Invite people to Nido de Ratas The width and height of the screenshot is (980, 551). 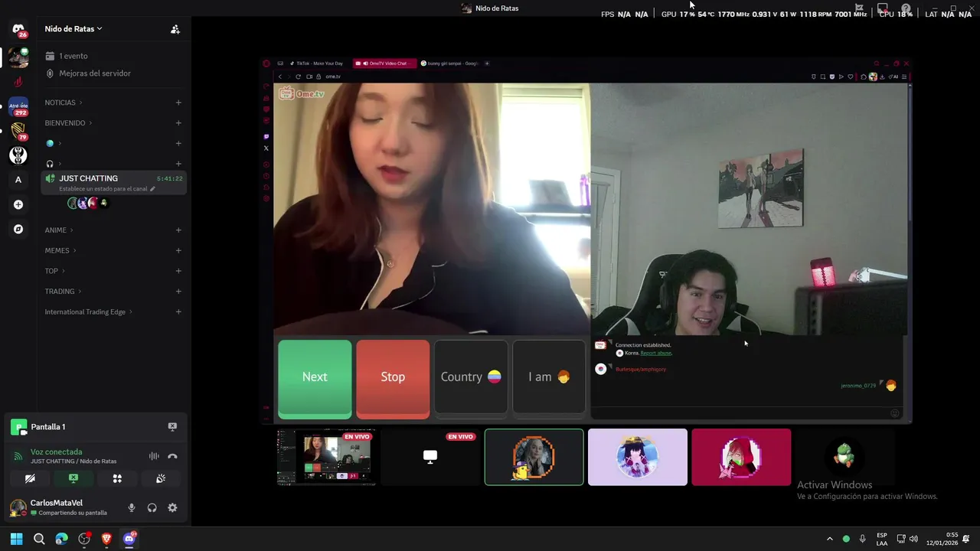(x=175, y=29)
